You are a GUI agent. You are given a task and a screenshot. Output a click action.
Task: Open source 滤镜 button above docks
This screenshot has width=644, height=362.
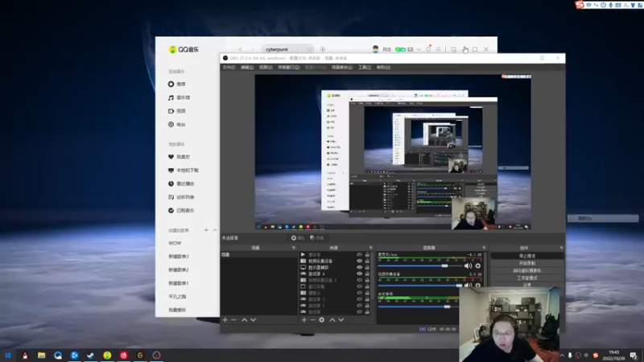pos(317,238)
